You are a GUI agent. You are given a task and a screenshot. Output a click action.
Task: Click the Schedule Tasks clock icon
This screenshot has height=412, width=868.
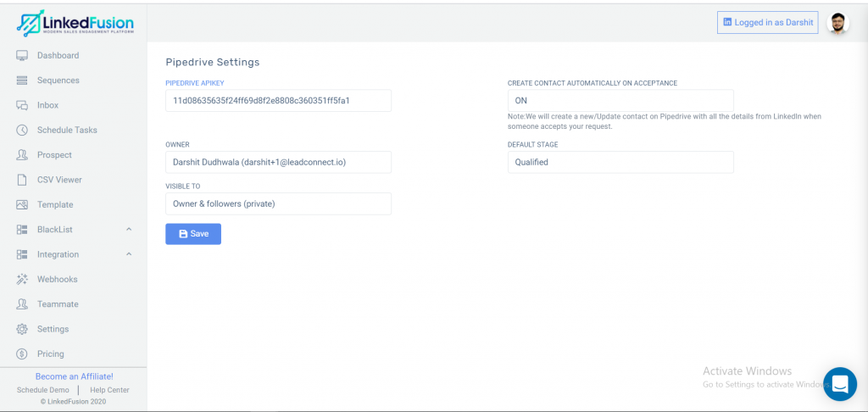[x=22, y=131]
